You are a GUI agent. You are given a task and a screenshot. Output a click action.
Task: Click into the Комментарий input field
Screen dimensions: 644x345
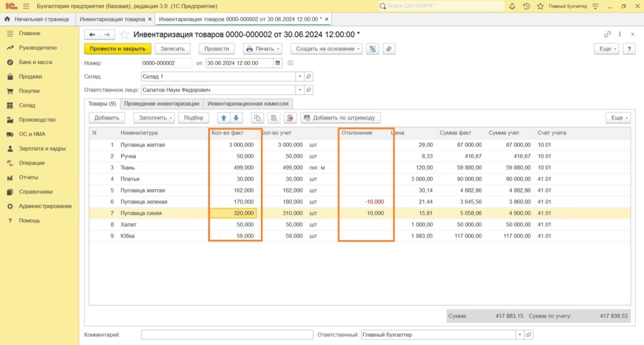tap(226, 335)
